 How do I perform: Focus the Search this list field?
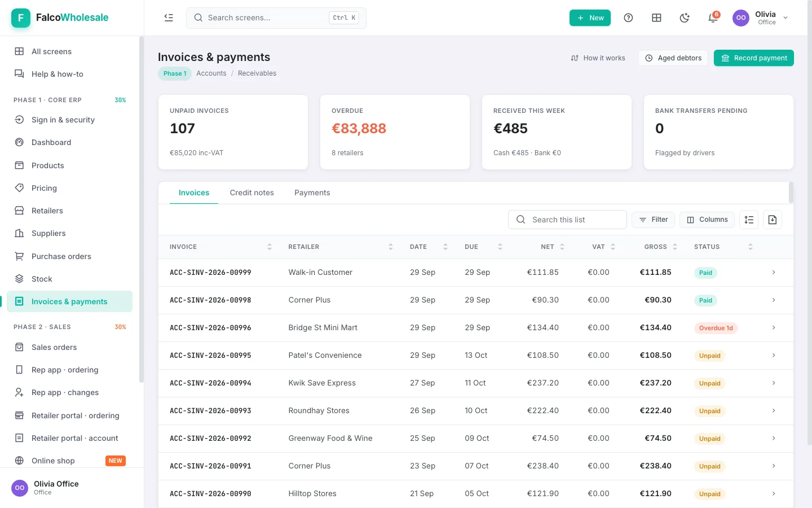point(567,220)
